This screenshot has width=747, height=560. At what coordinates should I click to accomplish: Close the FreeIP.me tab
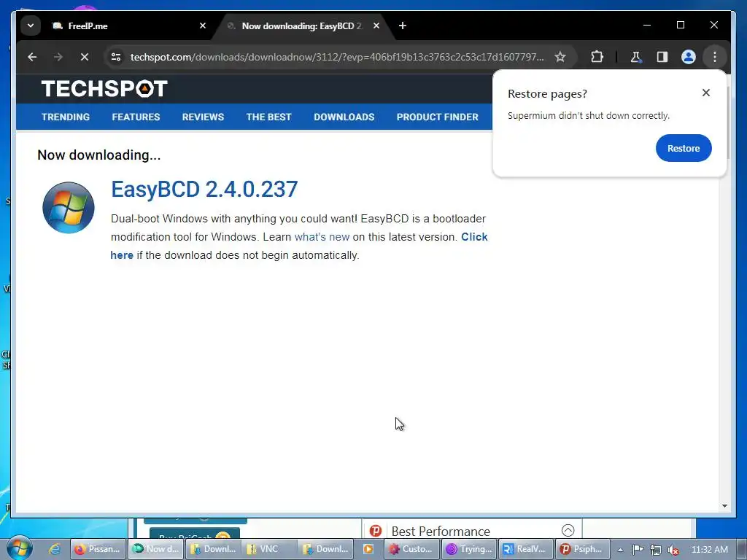[203, 26]
